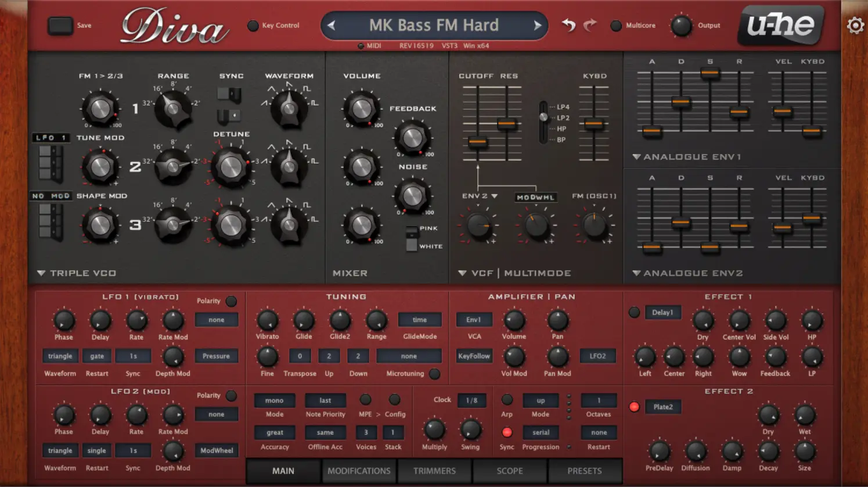Click the u-he logo

tap(779, 25)
